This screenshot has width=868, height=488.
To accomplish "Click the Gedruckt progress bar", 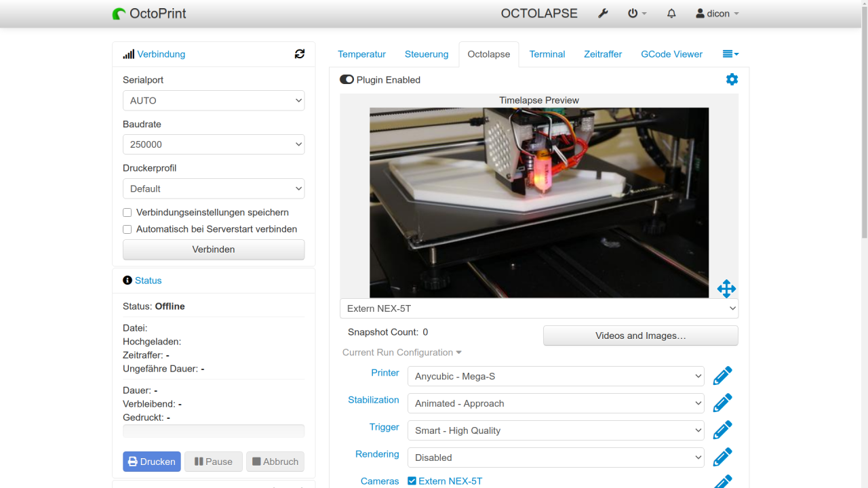I will tap(214, 430).
